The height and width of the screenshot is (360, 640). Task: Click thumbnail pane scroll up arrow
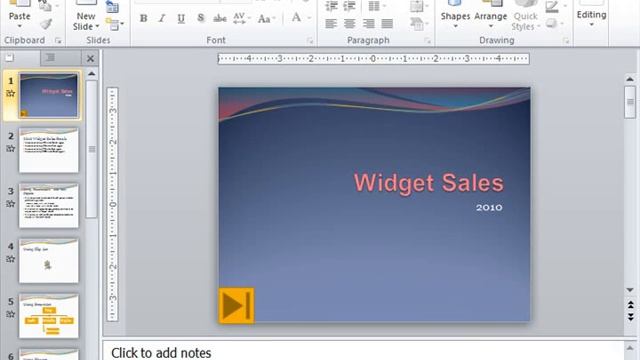pyautogui.click(x=92, y=74)
